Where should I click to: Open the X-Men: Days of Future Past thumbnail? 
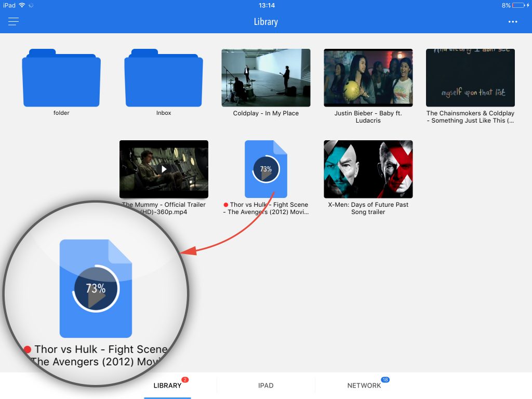[x=368, y=169]
